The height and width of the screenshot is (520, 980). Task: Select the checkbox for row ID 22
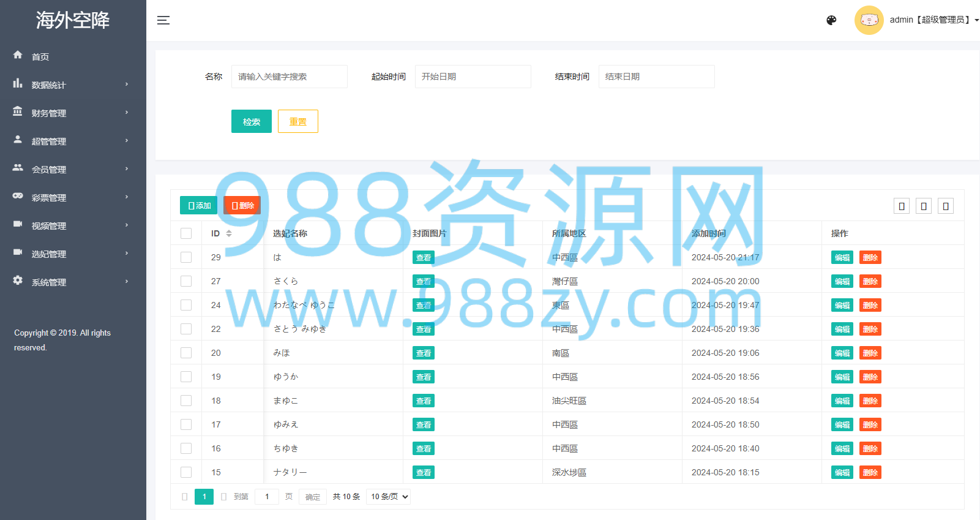pyautogui.click(x=186, y=329)
